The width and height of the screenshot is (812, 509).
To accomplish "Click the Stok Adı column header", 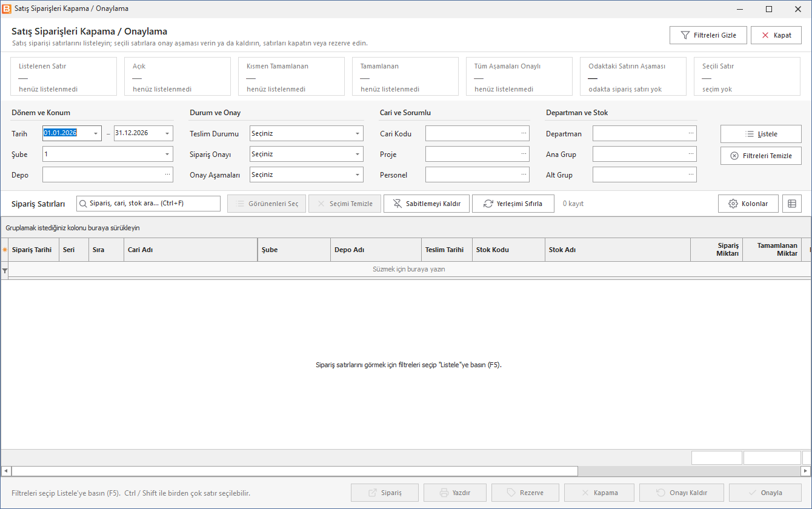I will point(617,250).
